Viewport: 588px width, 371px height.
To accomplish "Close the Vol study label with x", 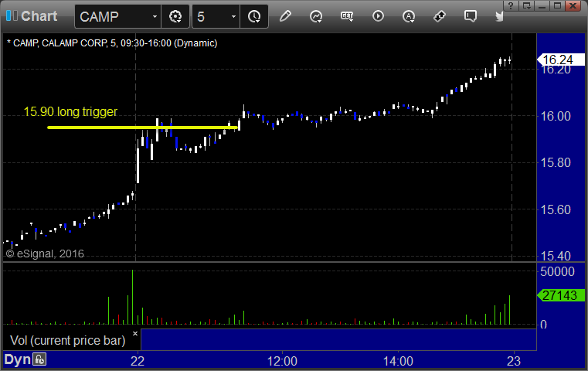I will tap(135, 333).
